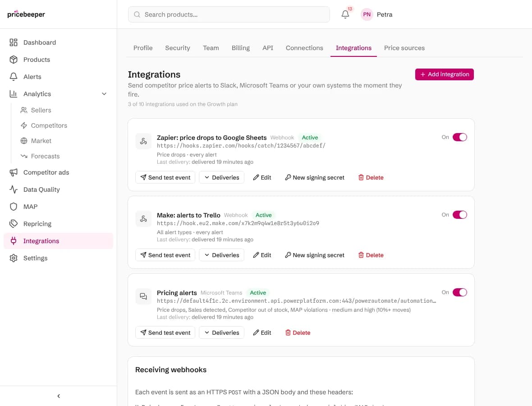Toggle off the Make: alerts to Trello switch
The height and width of the screenshot is (406, 532).
click(460, 215)
